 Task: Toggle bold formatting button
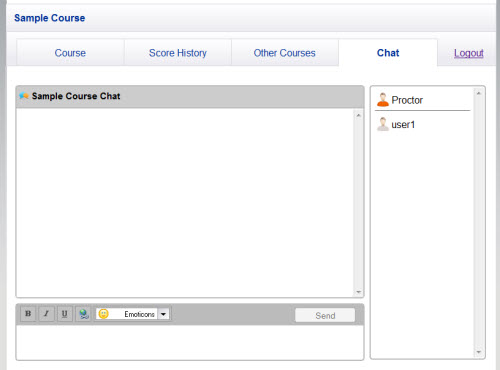click(28, 314)
